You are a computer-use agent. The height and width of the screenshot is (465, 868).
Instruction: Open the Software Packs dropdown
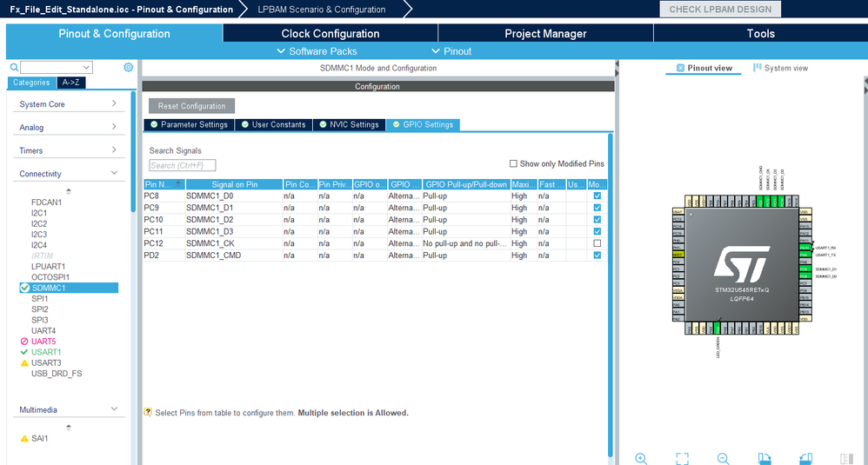(x=317, y=51)
